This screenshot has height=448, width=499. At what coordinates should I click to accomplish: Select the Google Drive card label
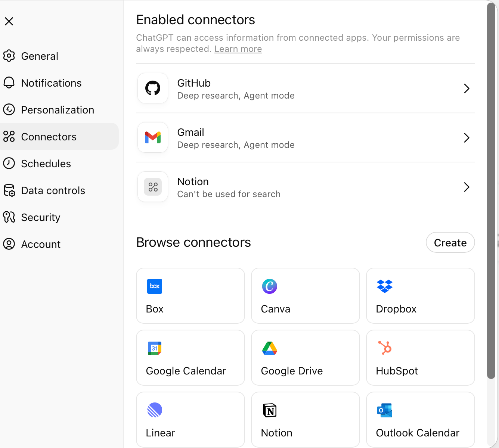pos(292,371)
